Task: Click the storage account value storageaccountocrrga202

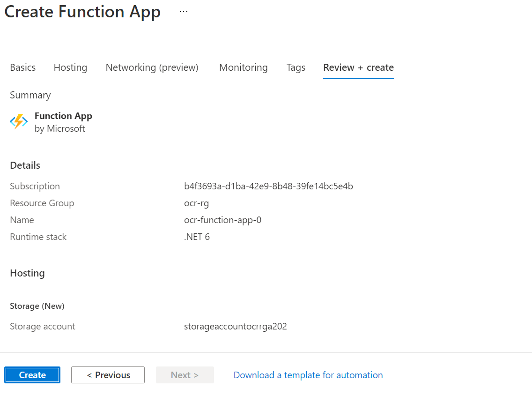Action: click(x=236, y=326)
